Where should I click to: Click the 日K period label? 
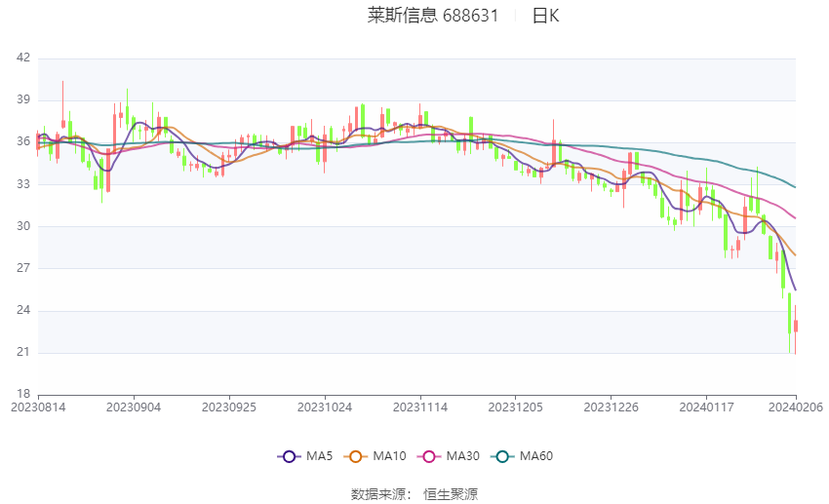[545, 16]
